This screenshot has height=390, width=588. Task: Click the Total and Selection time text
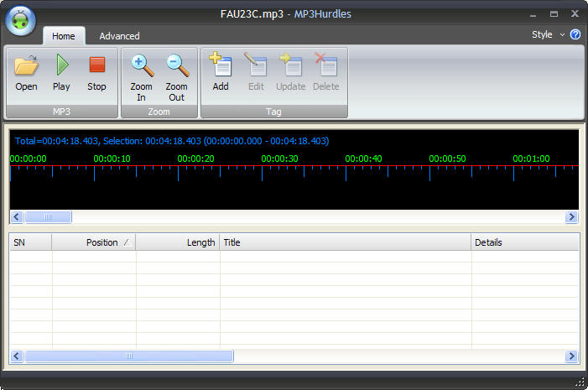pos(172,141)
